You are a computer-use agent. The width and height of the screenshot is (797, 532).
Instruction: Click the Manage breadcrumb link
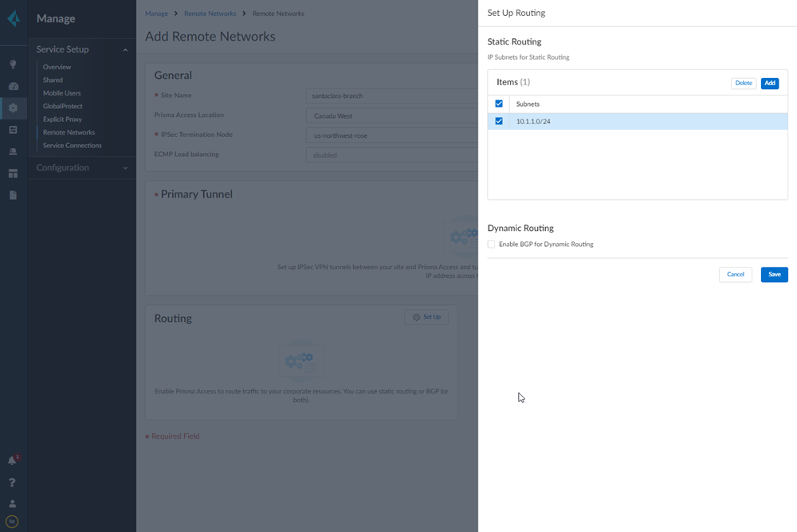(x=156, y=14)
